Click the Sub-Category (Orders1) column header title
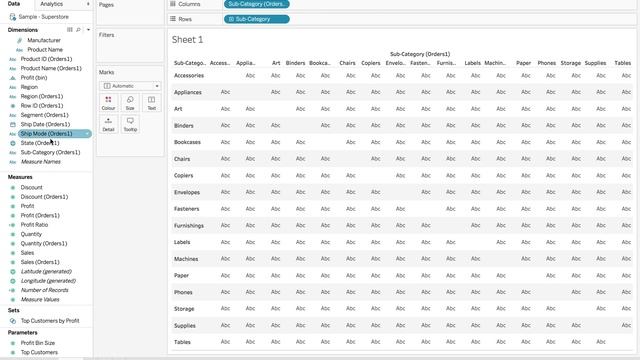This screenshot has height=360, width=640. pos(420,54)
